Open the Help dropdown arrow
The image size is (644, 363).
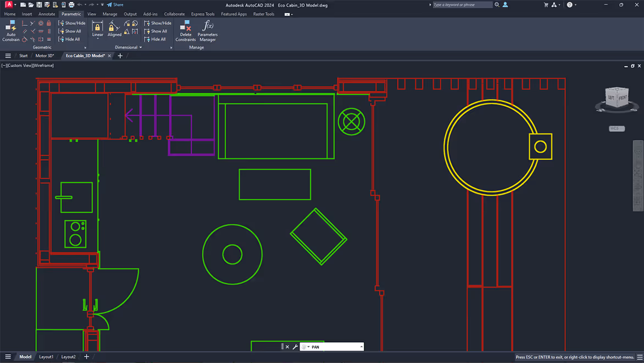coord(575,5)
